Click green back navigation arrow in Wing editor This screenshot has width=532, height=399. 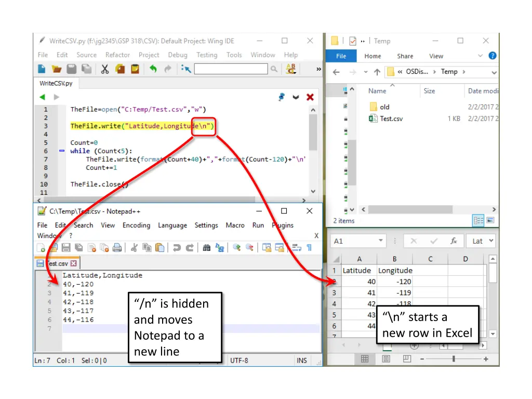pyautogui.click(x=43, y=97)
